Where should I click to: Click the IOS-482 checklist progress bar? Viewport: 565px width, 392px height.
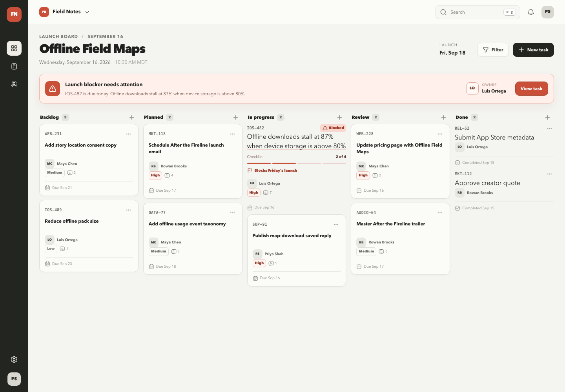click(297, 163)
